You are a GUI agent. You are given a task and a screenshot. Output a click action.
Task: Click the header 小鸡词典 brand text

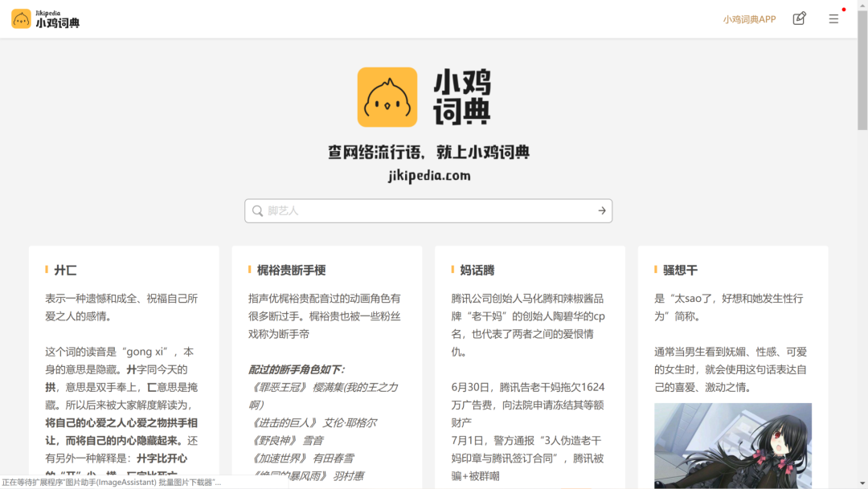58,22
